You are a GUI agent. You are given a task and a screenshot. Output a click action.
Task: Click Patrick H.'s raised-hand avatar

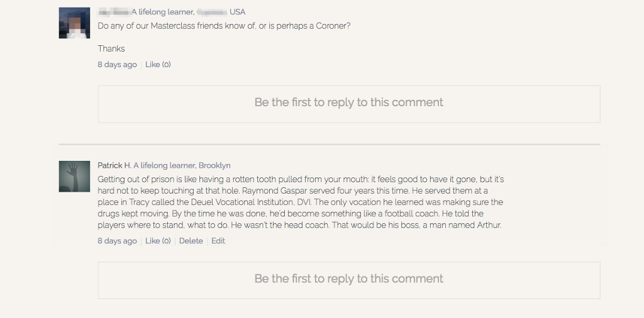(74, 177)
